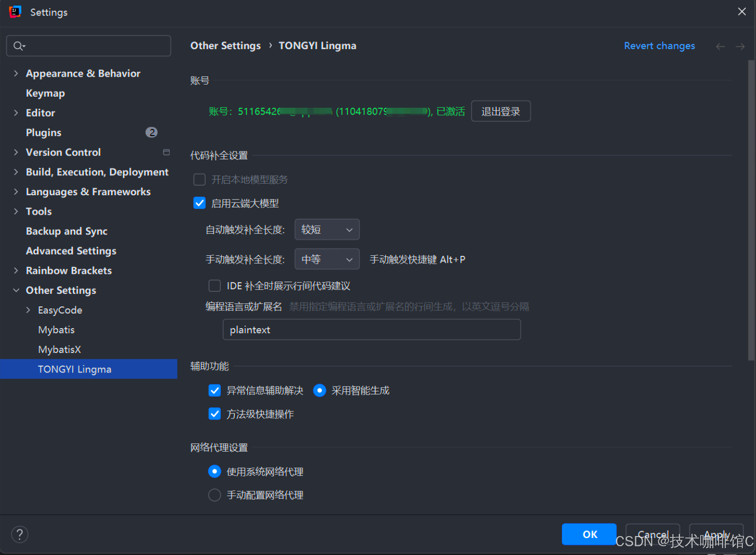
Task: Click the 已激活 account status text
Action: tap(451, 112)
